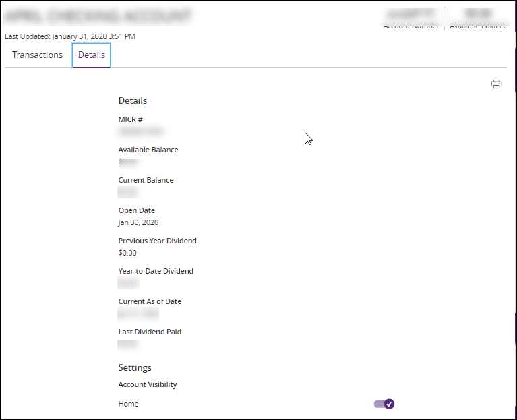This screenshot has height=420, width=517.
Task: Click the Home label under Account Visibility
Action: (128, 404)
